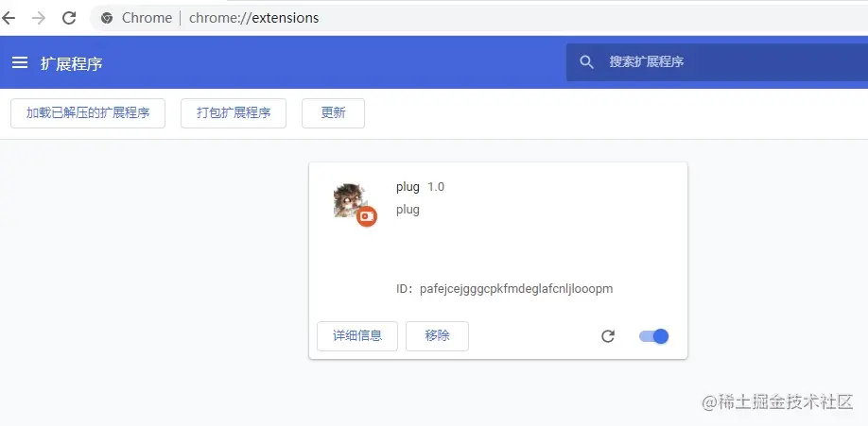Reload the page with browser refresh icon
The width and height of the screenshot is (868, 426).
(x=69, y=18)
